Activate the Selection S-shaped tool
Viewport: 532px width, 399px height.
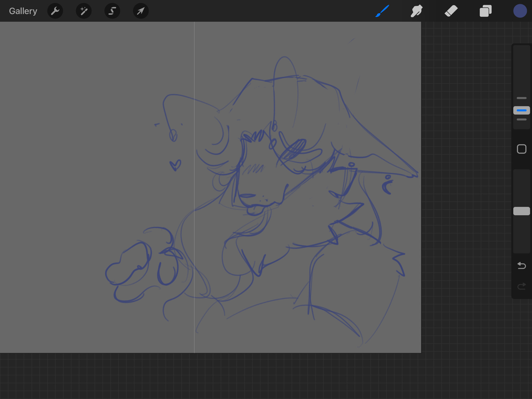point(112,11)
